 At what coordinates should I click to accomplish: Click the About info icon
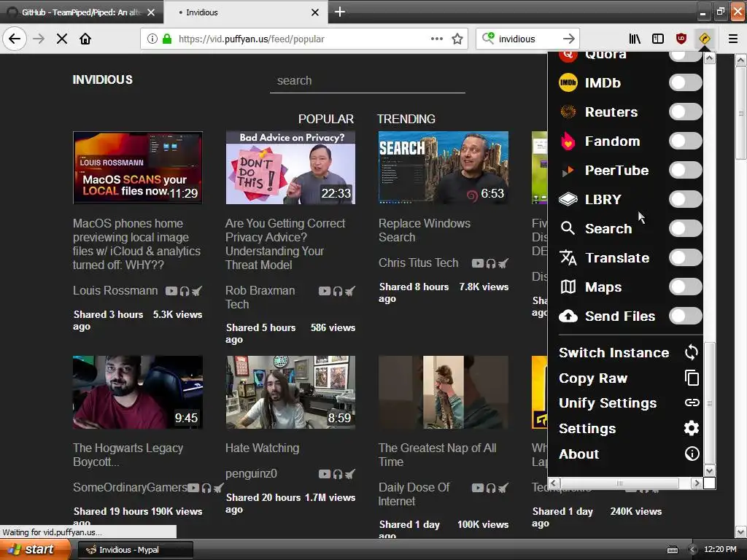(692, 454)
